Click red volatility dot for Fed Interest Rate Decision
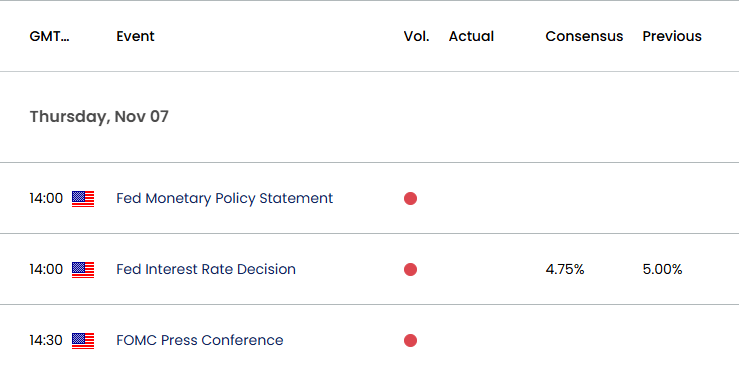 click(x=411, y=270)
